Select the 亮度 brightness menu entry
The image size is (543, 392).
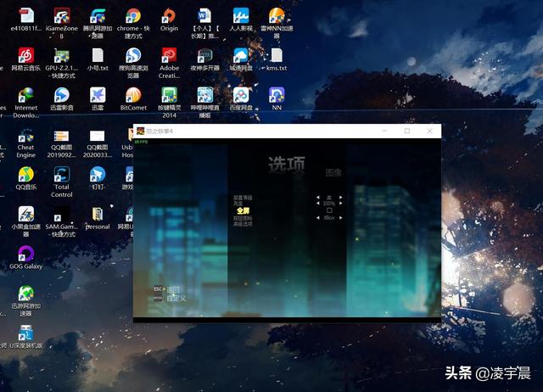tap(238, 204)
